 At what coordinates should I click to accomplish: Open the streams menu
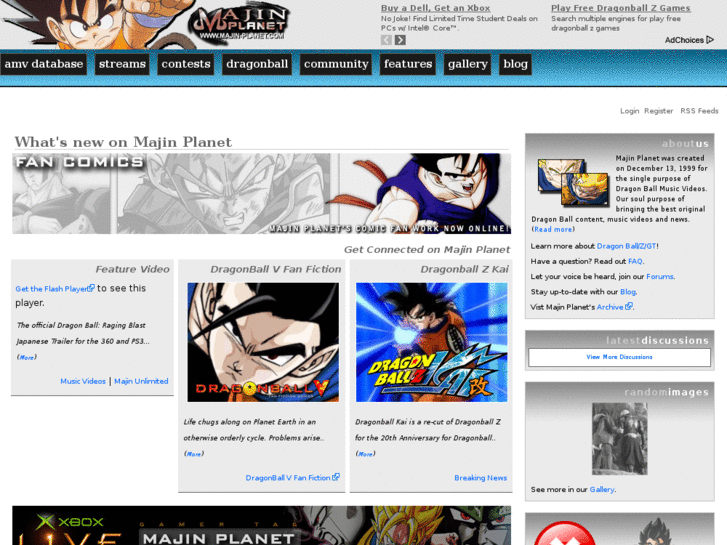[x=122, y=64]
